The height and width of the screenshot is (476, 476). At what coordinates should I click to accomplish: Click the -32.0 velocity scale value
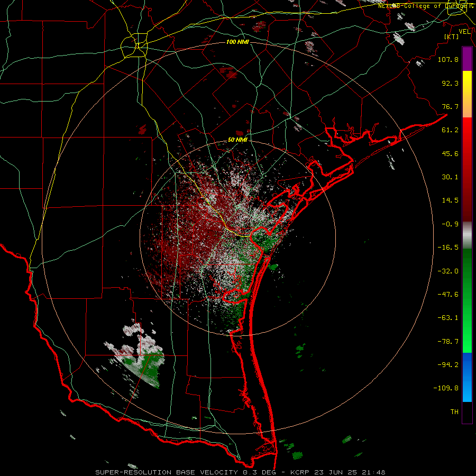coord(448,271)
